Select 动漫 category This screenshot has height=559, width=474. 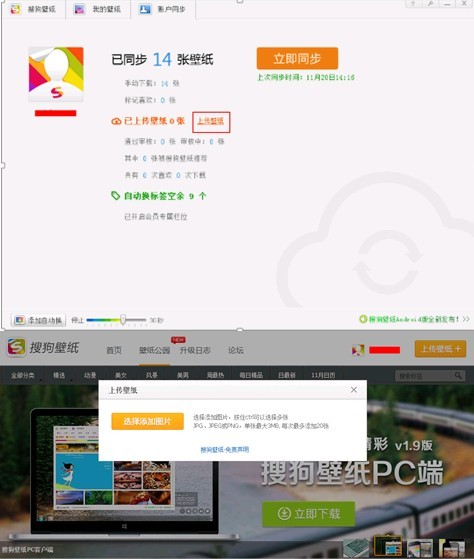point(90,375)
